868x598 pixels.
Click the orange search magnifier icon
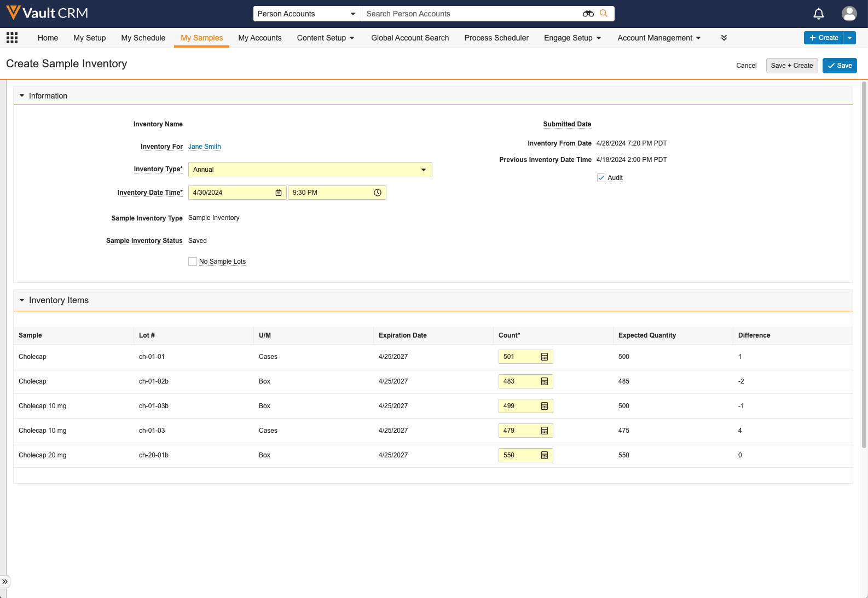pyautogui.click(x=604, y=14)
